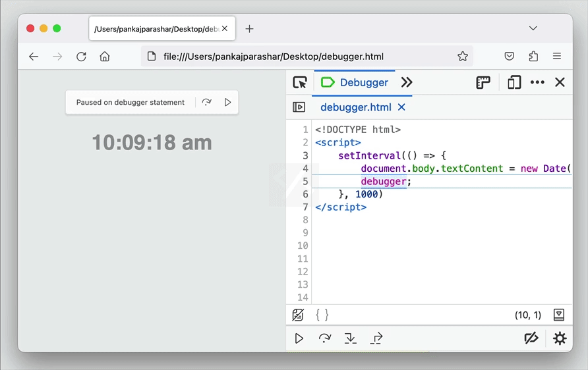Open a new browser tab

pyautogui.click(x=249, y=29)
